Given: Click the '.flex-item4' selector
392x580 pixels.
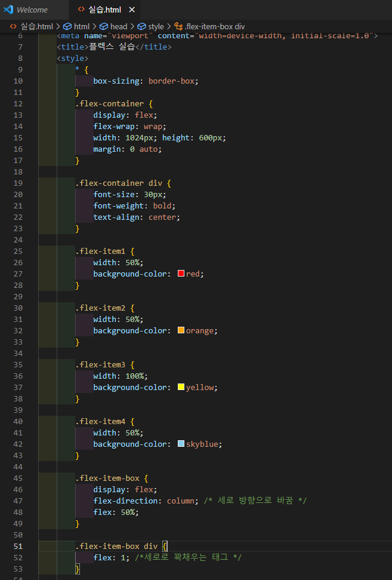Looking at the screenshot, I should pos(100,421).
